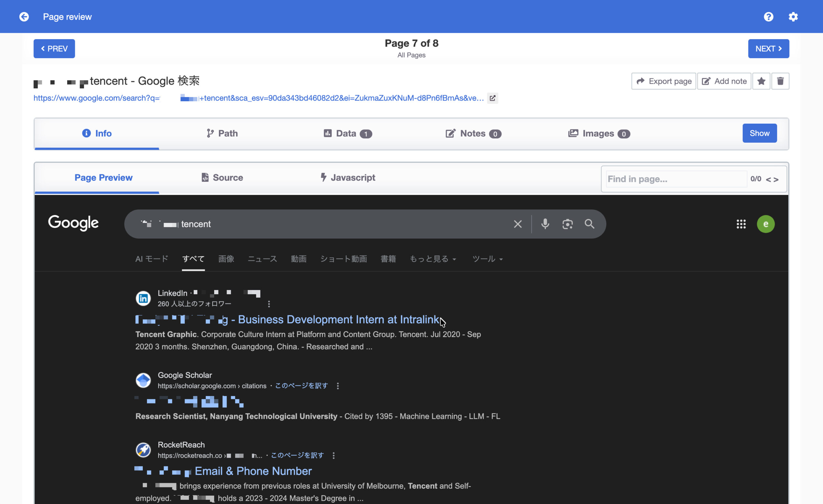
Task: Open LinkedIn result three-dot options
Action: [x=269, y=304]
